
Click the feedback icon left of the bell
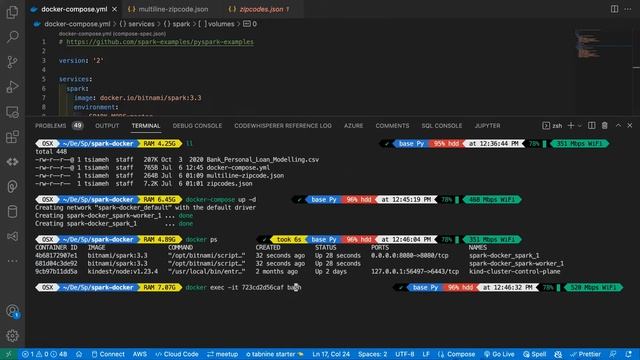613,354
